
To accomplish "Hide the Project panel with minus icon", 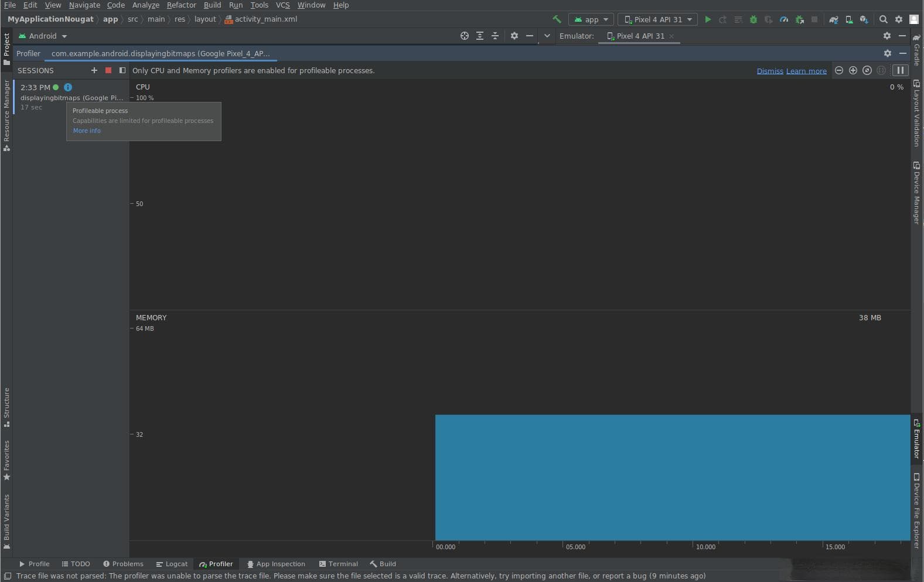I will pyautogui.click(x=530, y=36).
